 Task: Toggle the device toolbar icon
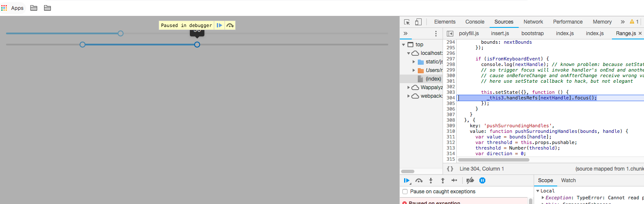418,22
